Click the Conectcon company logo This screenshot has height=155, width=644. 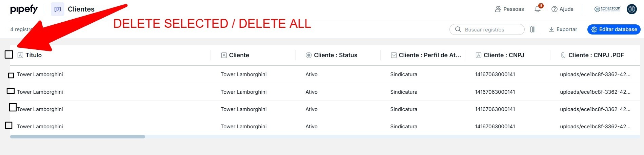[607, 9]
